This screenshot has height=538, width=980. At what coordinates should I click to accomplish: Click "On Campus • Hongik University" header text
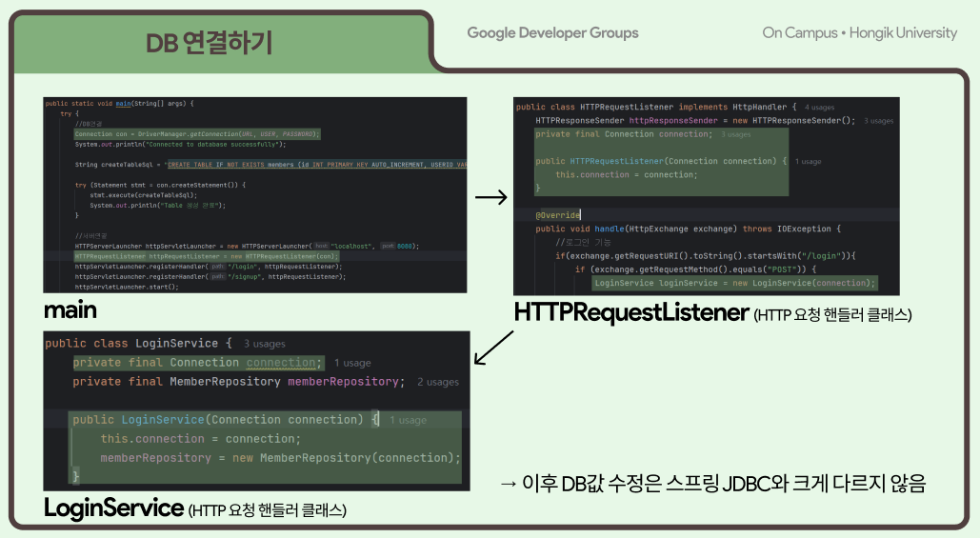click(x=859, y=33)
